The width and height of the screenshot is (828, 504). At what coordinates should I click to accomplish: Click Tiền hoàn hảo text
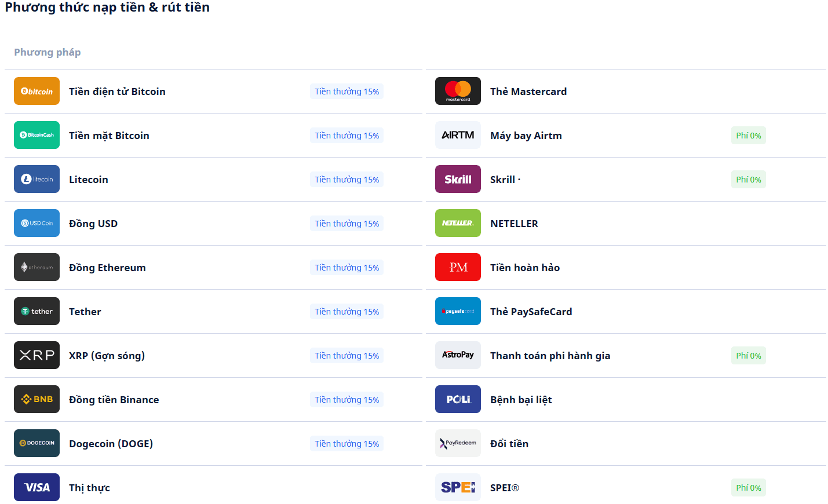point(525,268)
